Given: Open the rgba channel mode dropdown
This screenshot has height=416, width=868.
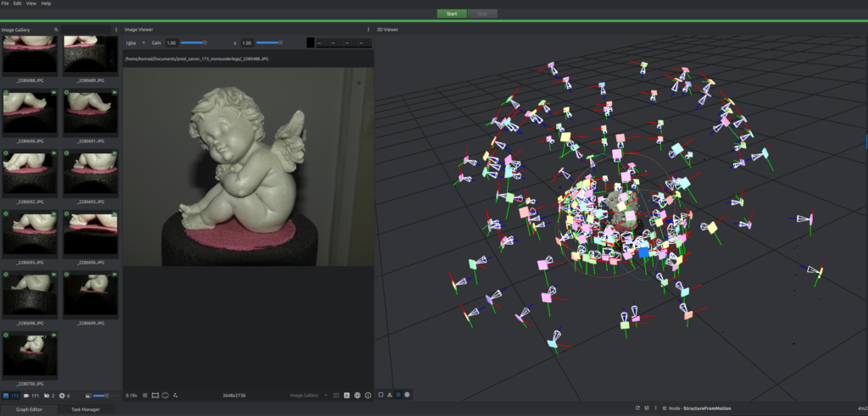Looking at the screenshot, I should tap(136, 42).
